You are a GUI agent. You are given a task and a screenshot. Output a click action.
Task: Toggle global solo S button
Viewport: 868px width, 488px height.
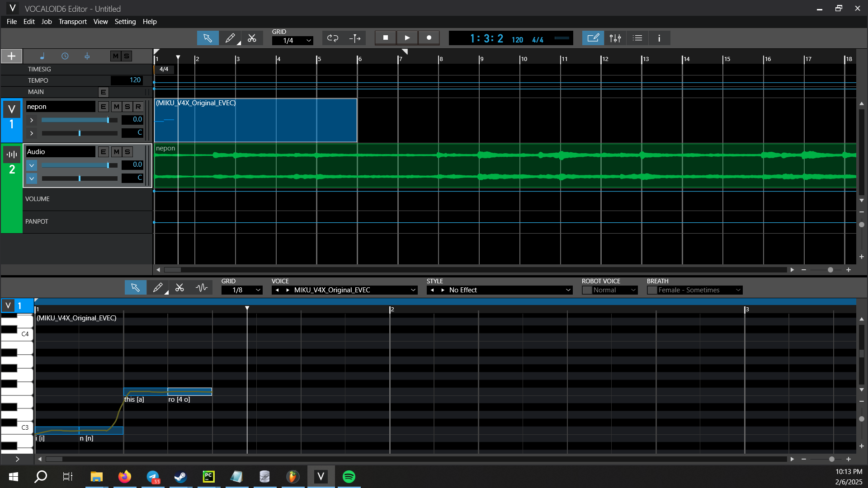click(x=127, y=56)
